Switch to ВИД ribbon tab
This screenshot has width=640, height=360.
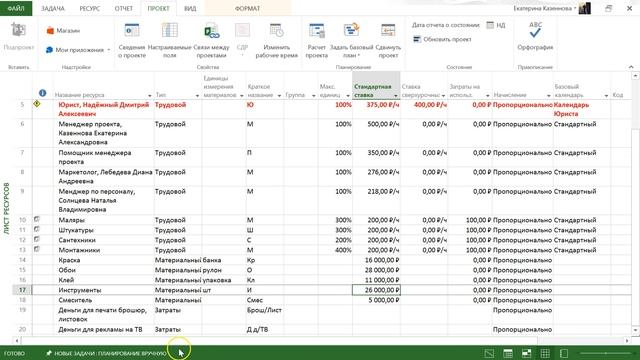coord(190,8)
